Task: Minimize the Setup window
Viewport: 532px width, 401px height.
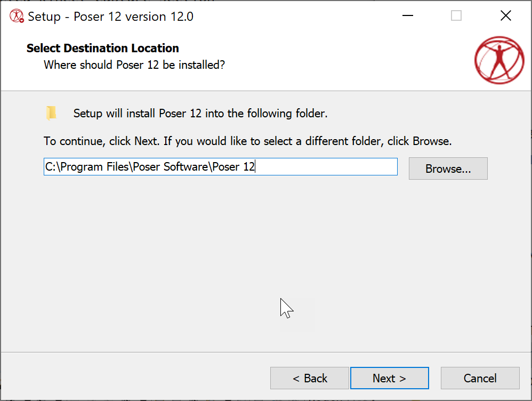Action: coord(407,15)
